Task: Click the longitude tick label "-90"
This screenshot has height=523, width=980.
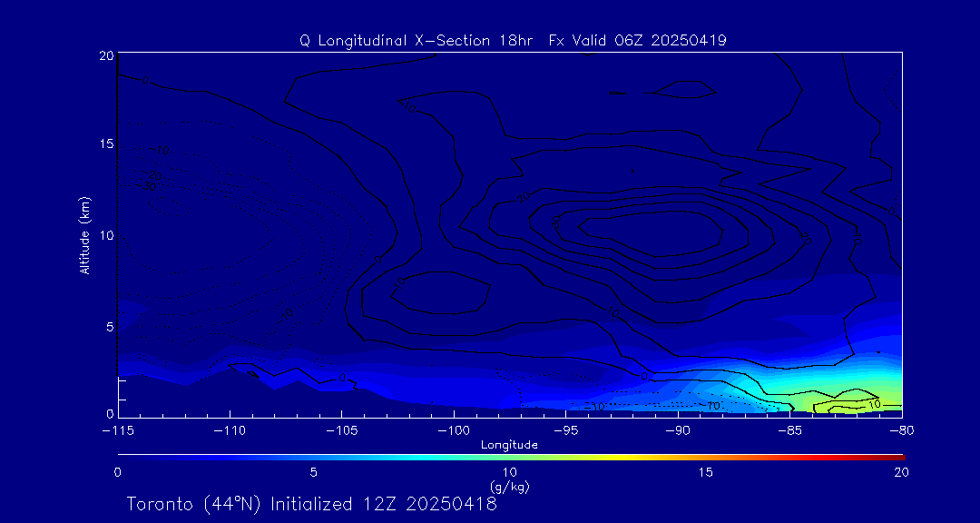Action: [678, 432]
